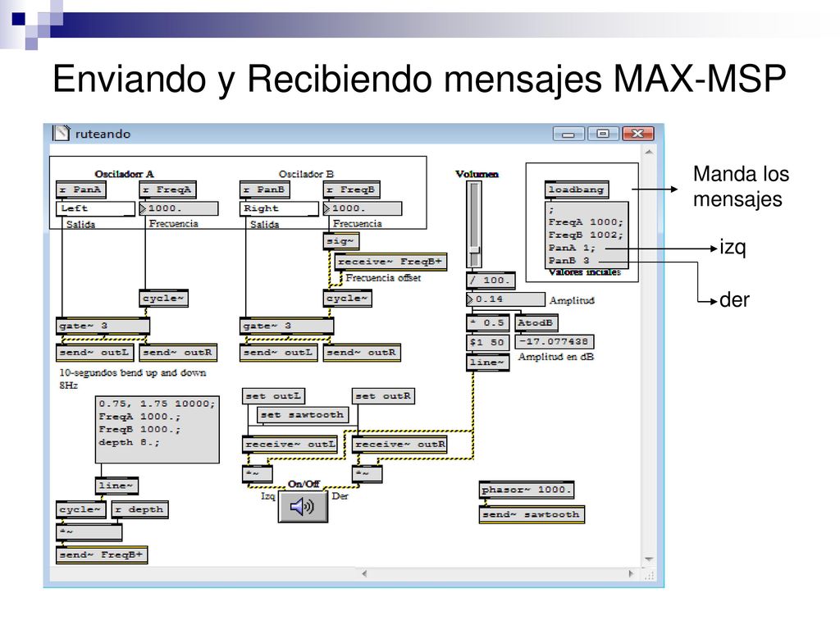Click the 0.14 Amplitud number box
Screen dimensions: 840x630
505,299
